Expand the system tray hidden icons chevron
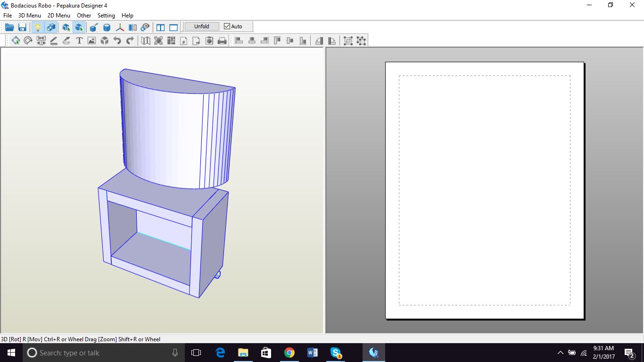Screen dimensions: 644x362 560,353
